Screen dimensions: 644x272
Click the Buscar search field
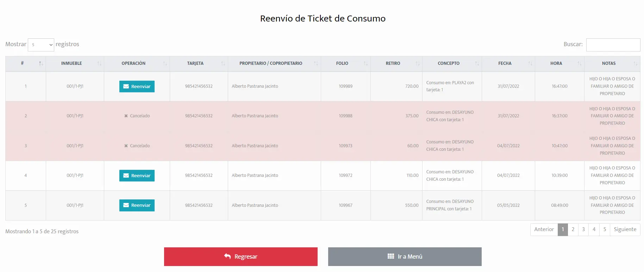pyautogui.click(x=613, y=45)
